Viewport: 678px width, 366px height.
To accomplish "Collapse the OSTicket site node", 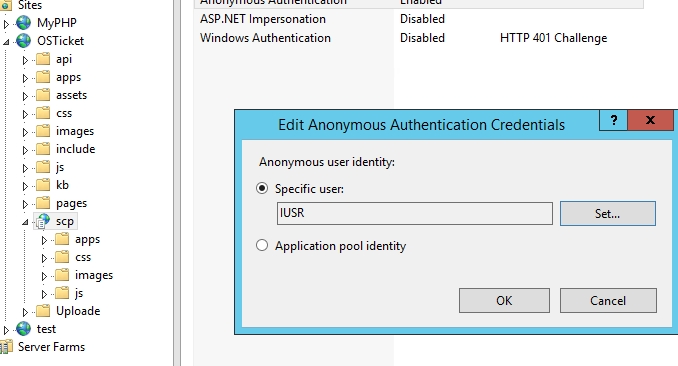I will [x=6, y=42].
